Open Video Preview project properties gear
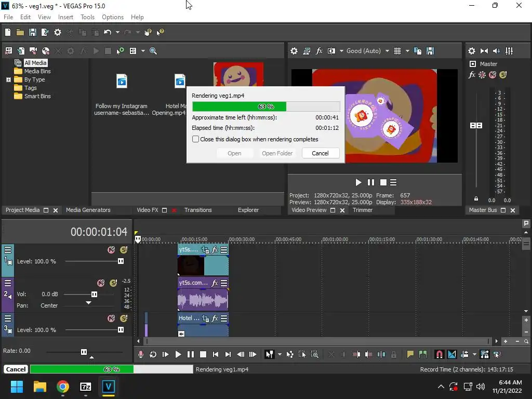This screenshot has width=532, height=399. [294, 51]
